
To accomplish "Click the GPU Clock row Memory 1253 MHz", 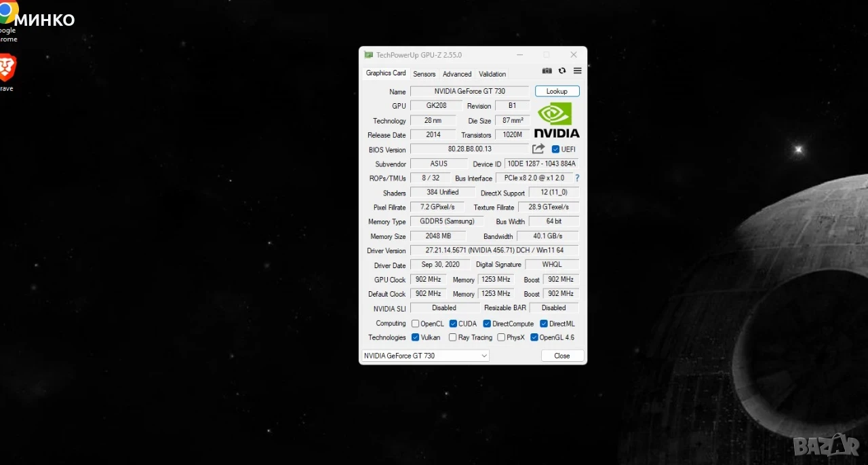I will [496, 279].
